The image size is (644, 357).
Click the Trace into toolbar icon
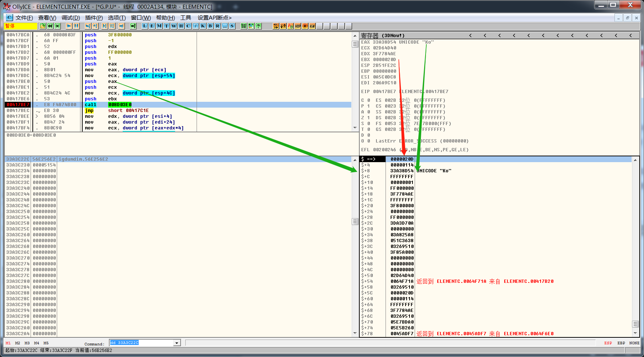(x=105, y=26)
